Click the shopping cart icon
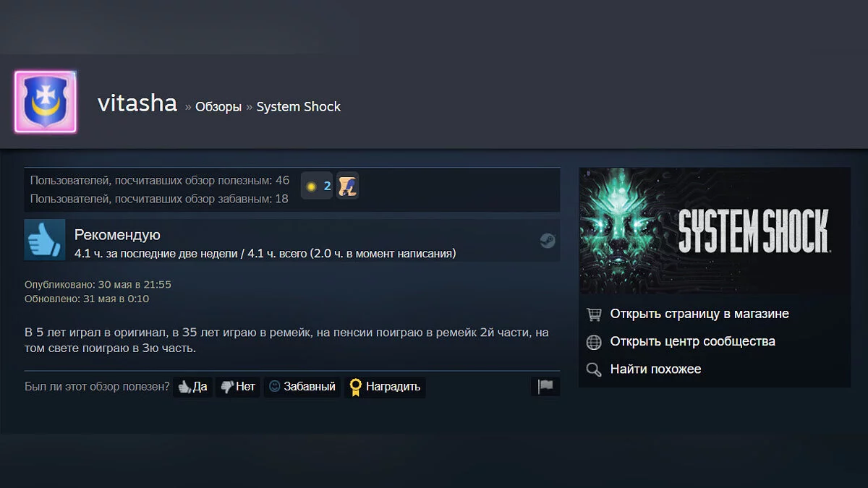The height and width of the screenshot is (488, 868). point(594,314)
